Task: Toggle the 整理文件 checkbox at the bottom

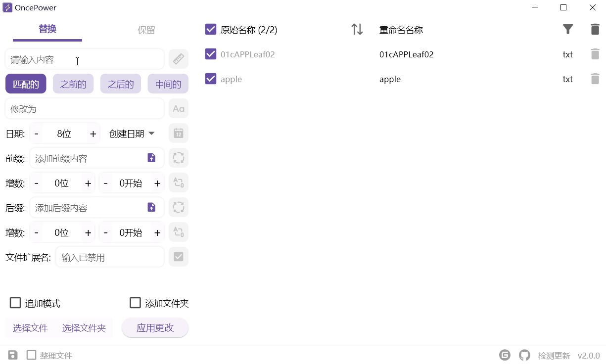Action: [x=32, y=355]
